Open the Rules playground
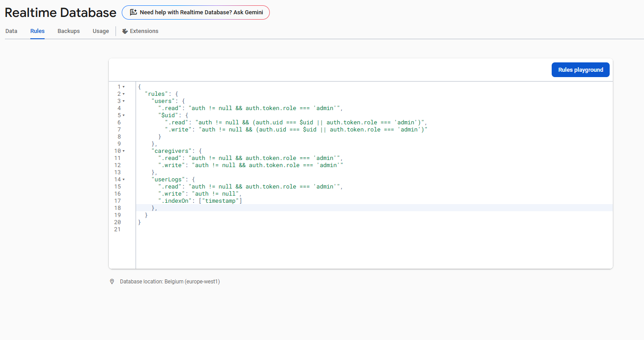The width and height of the screenshot is (644, 340). point(580,70)
